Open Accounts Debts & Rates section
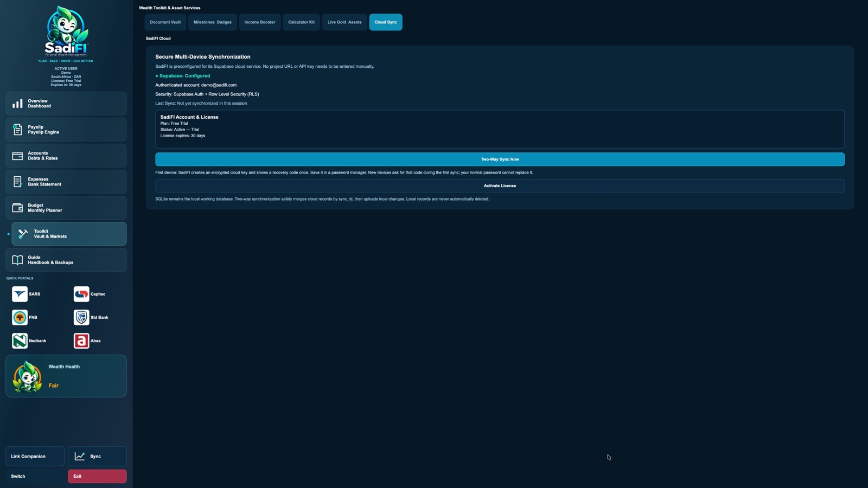This screenshot has height=488, width=868. pyautogui.click(x=66, y=156)
